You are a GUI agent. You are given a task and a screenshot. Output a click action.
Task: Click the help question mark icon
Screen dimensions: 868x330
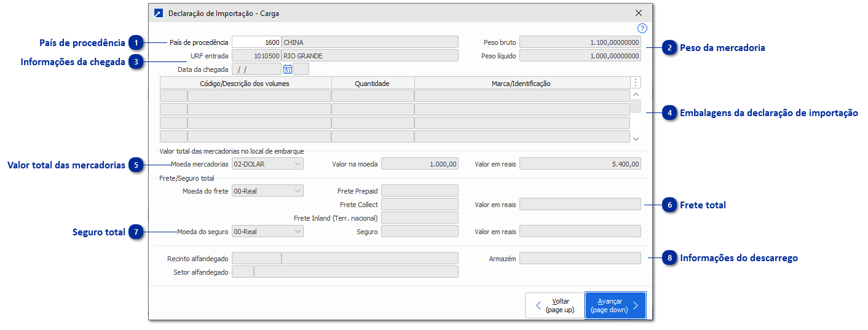tap(642, 28)
